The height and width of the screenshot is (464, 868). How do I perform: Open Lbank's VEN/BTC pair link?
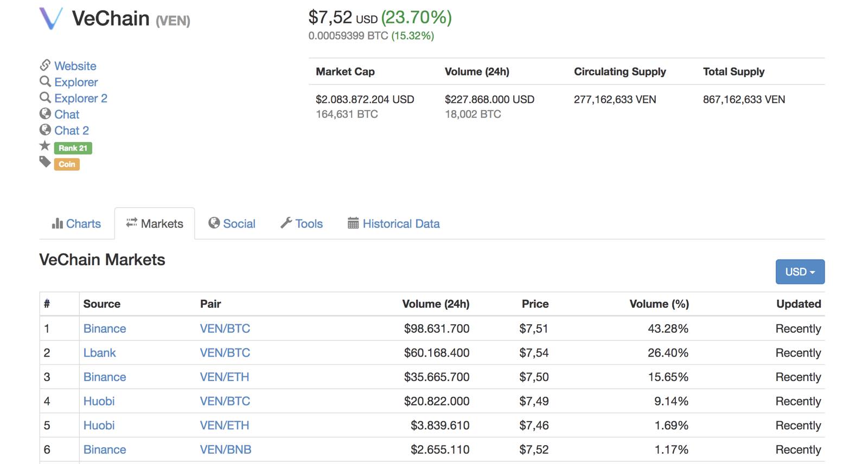coord(225,353)
